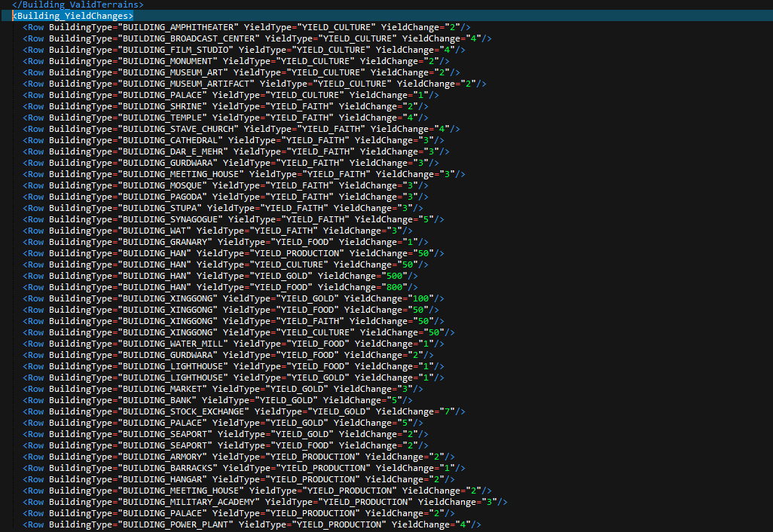This screenshot has height=532, width=773.
Task: Click YIELD_FOOD in the BUILDING_LIGHTHOUSE row
Action: pyautogui.click(x=318, y=367)
